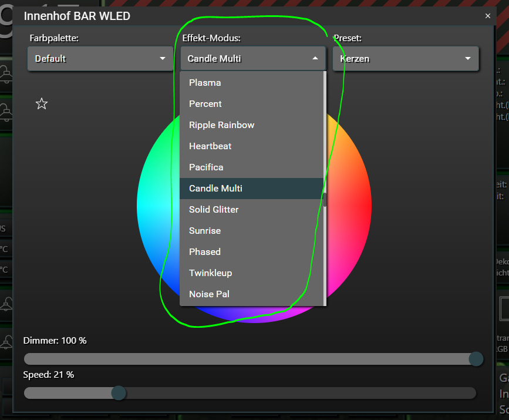Select the Twinkleup effect
This screenshot has width=509, height=420.
click(252, 273)
